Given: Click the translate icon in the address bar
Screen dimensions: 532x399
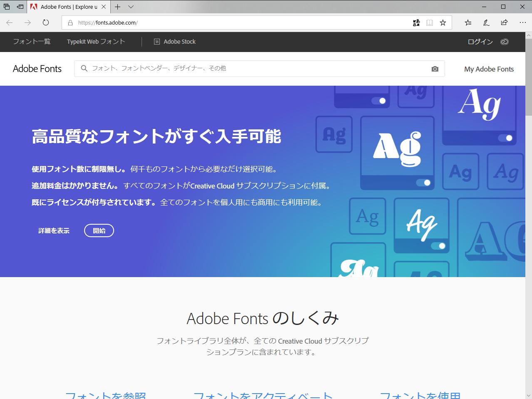Looking at the screenshot, I should click(416, 22).
